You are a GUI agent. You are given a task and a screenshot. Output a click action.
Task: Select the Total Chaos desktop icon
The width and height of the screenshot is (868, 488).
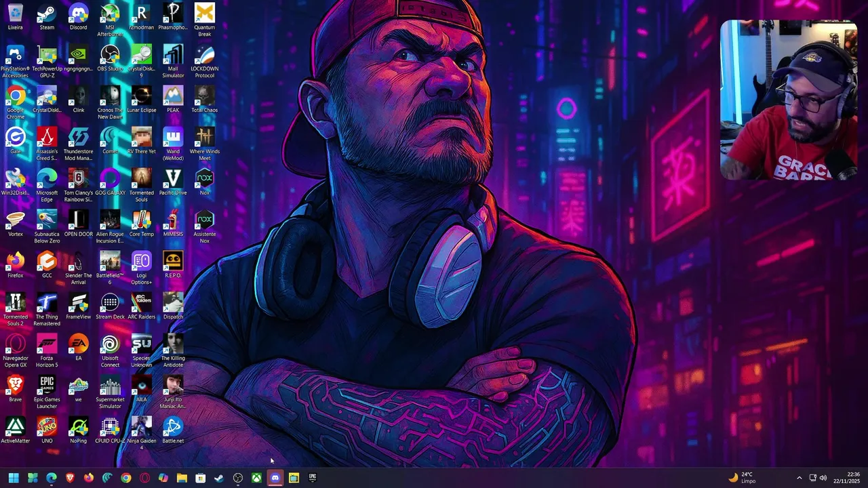coord(205,100)
